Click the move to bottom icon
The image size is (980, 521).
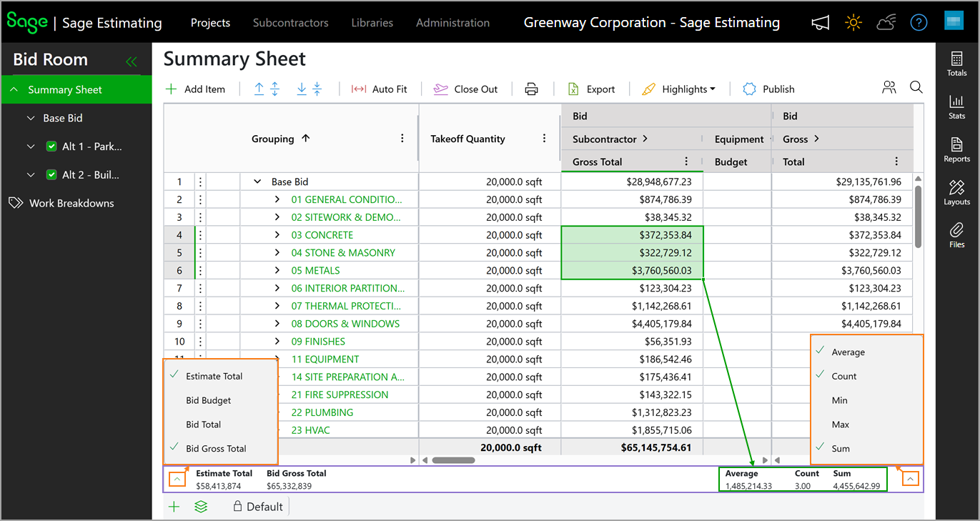[x=317, y=89]
